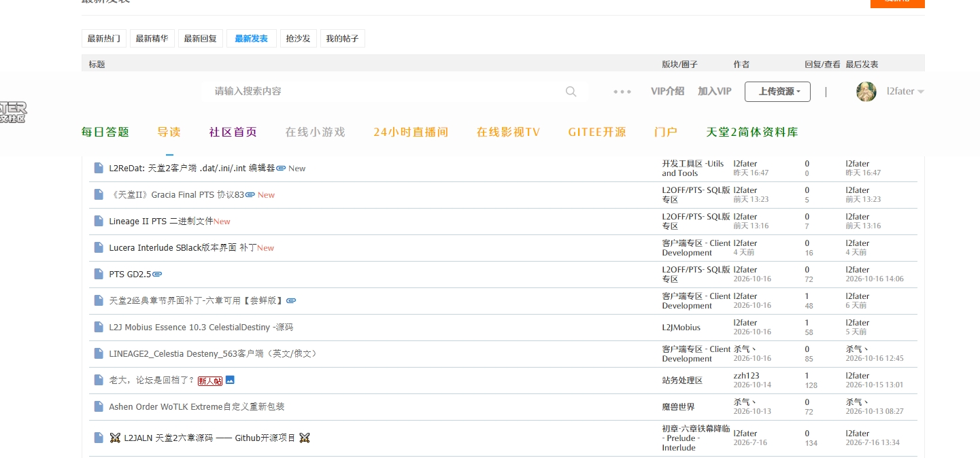Click thread icon beside 天堂2经典章节界面补丁 post
This screenshot has height=458, width=980.
[x=99, y=300]
